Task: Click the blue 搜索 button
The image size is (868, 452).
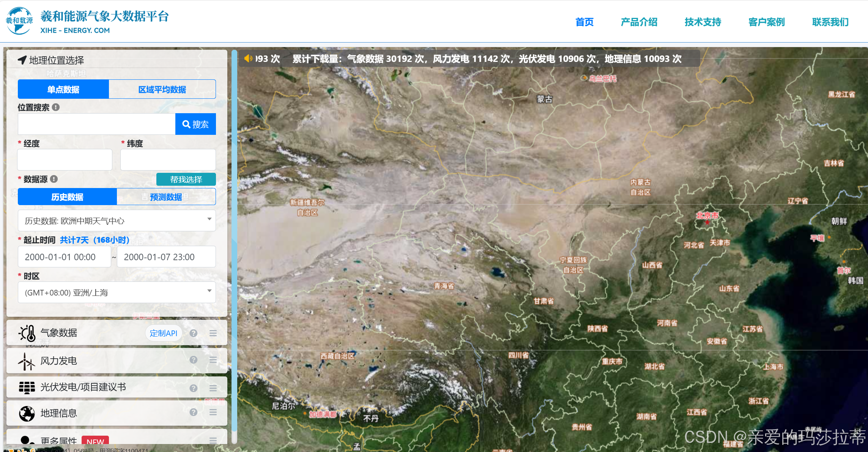Action: (x=195, y=124)
